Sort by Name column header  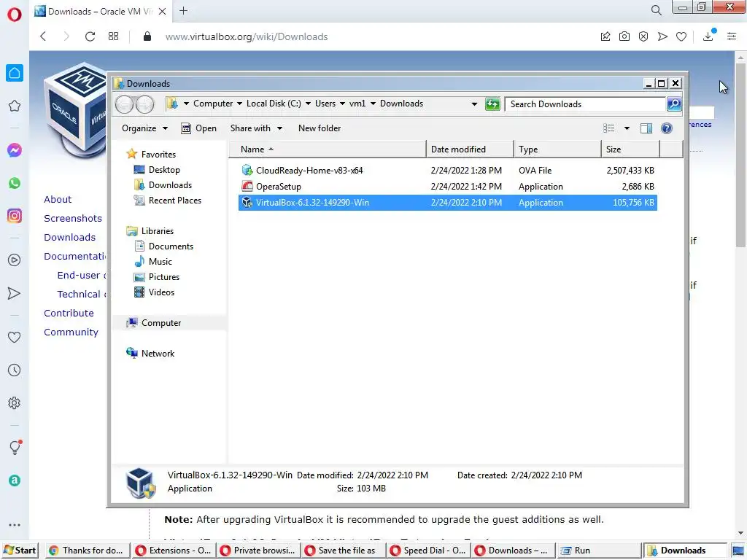pyautogui.click(x=328, y=149)
